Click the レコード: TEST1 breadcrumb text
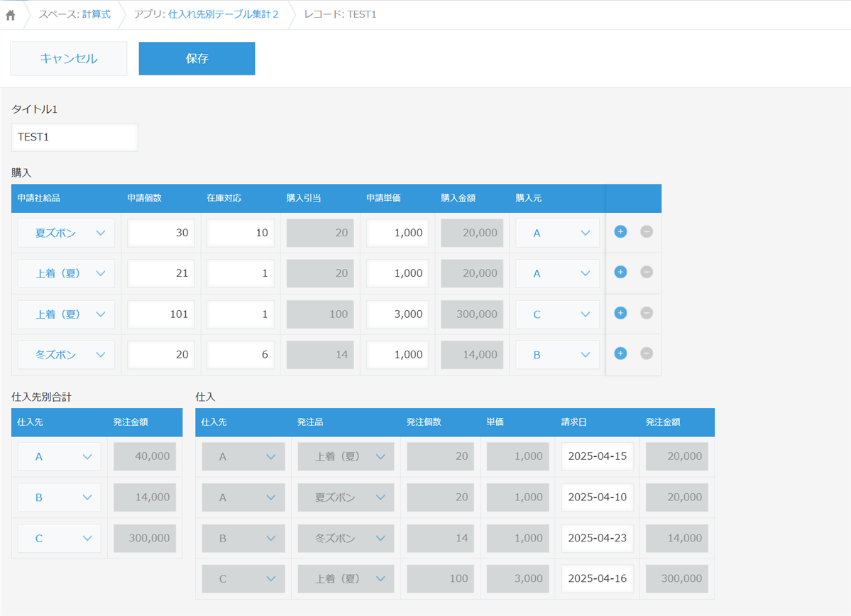851x616 pixels. [340, 14]
